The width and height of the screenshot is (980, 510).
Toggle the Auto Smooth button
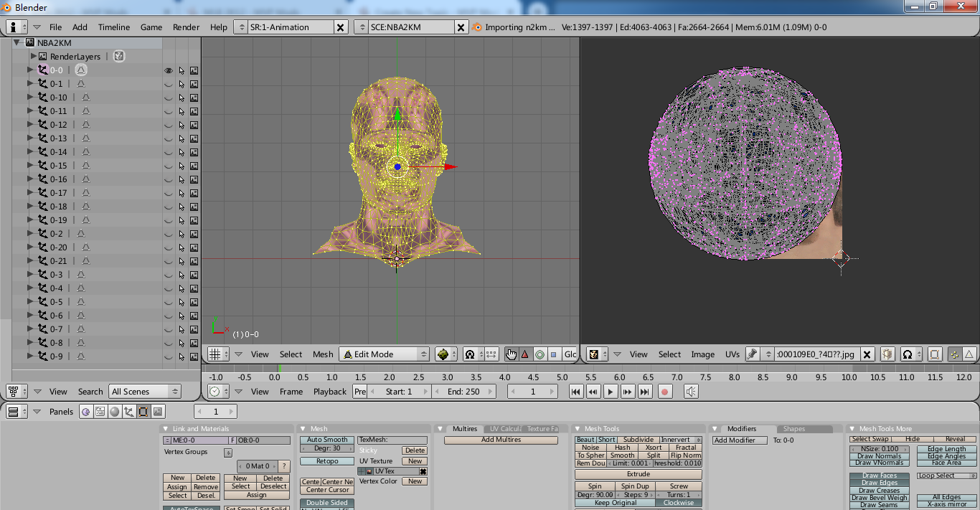coord(327,440)
